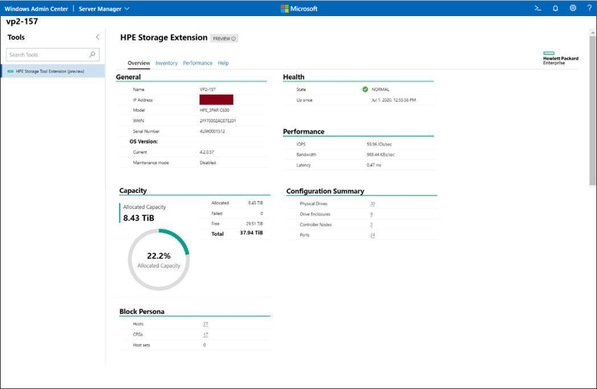Image resolution: width=597 pixels, height=389 pixels.
Task: Open the Hosts count link
Action: [205, 324]
